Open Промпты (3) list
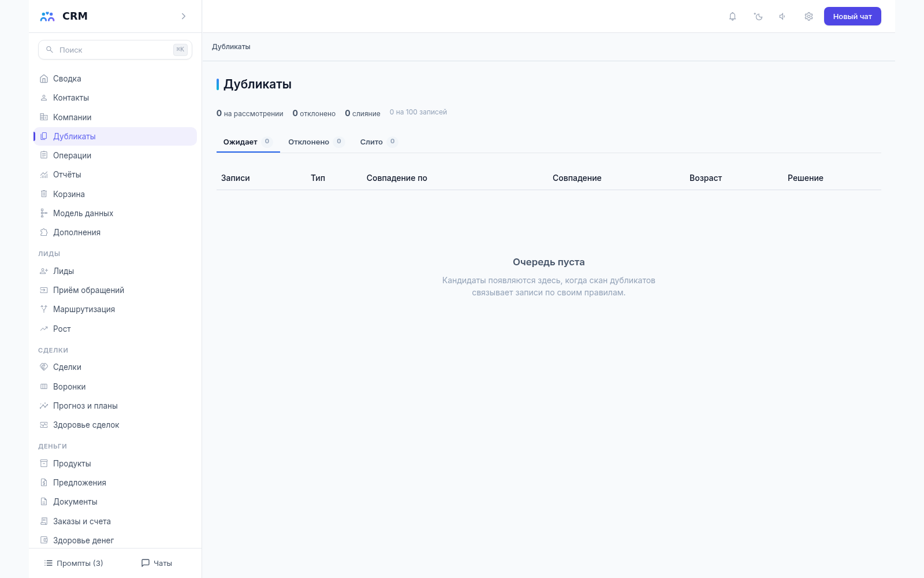The width and height of the screenshot is (924, 578). click(73, 563)
